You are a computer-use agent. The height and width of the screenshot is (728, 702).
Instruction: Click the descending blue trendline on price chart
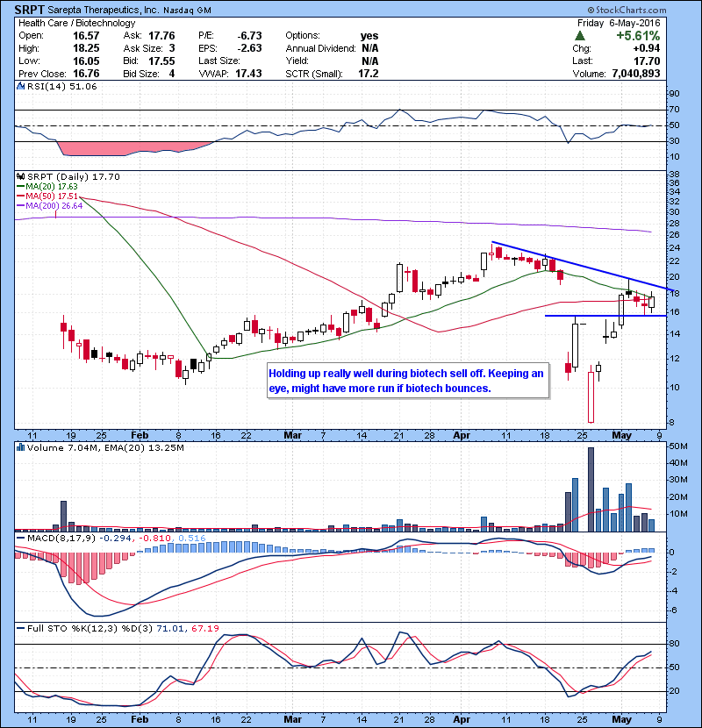583,267
